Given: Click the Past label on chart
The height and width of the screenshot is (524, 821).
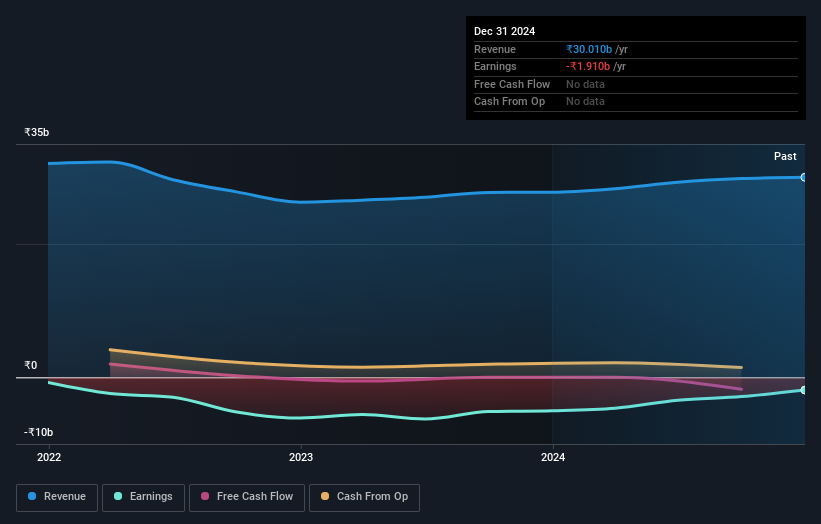Looking at the screenshot, I should tap(785, 156).
